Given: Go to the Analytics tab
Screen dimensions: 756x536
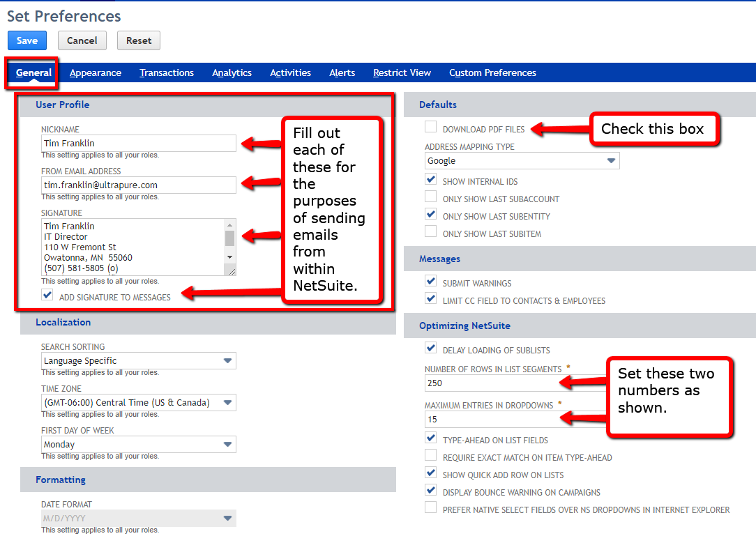Looking at the screenshot, I should [232, 72].
